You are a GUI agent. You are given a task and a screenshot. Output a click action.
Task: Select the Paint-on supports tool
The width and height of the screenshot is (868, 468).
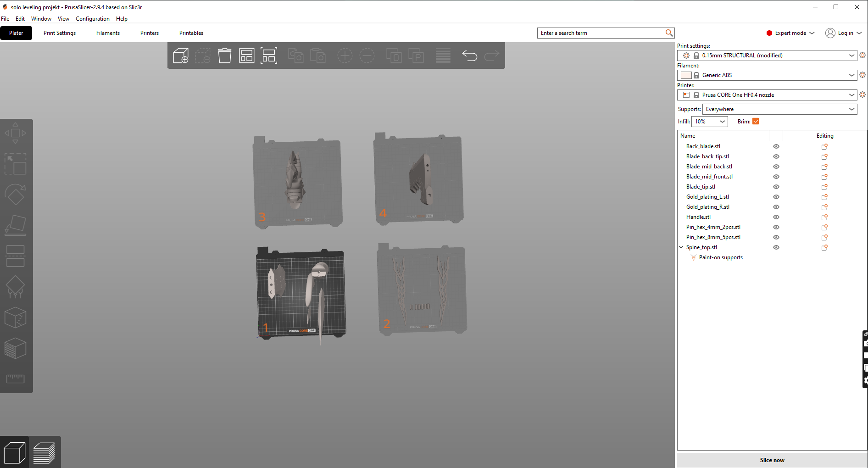coord(15,287)
